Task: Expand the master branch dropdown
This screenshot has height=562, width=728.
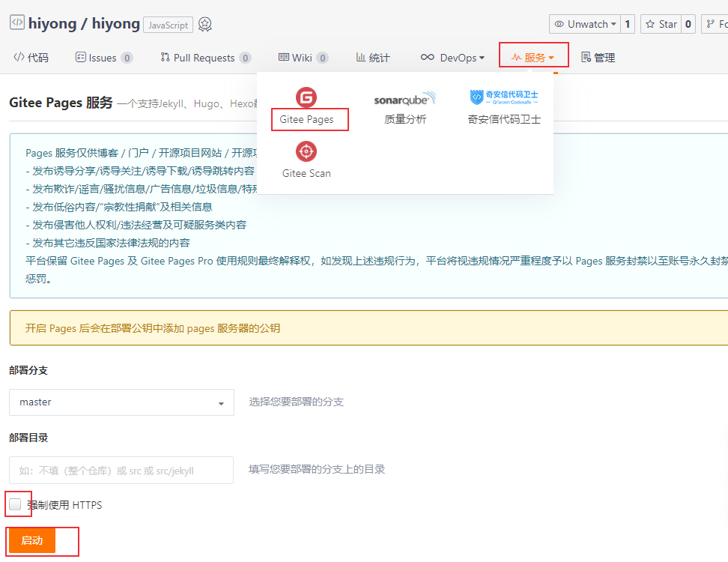Action: 121,402
